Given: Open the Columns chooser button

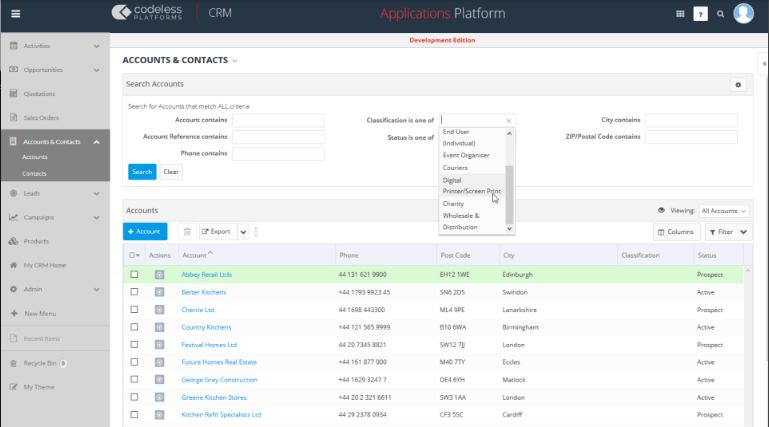Looking at the screenshot, I should 676,232.
